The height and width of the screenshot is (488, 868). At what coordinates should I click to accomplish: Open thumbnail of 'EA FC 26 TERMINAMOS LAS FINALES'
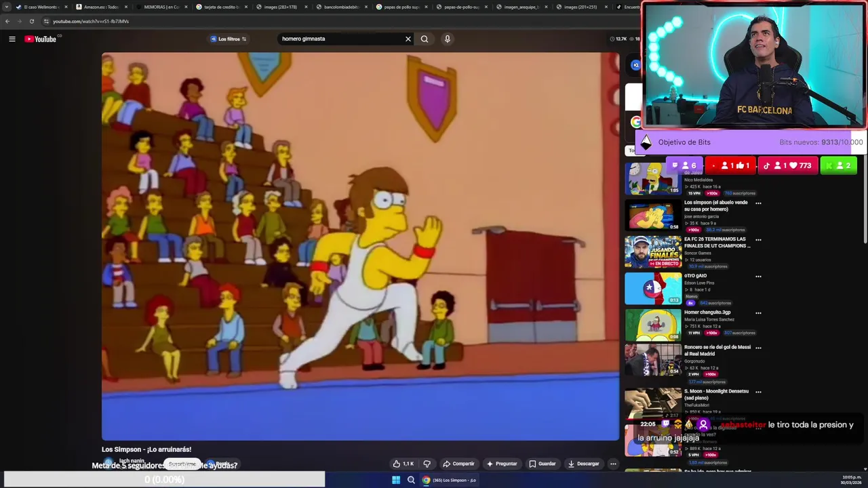click(653, 251)
